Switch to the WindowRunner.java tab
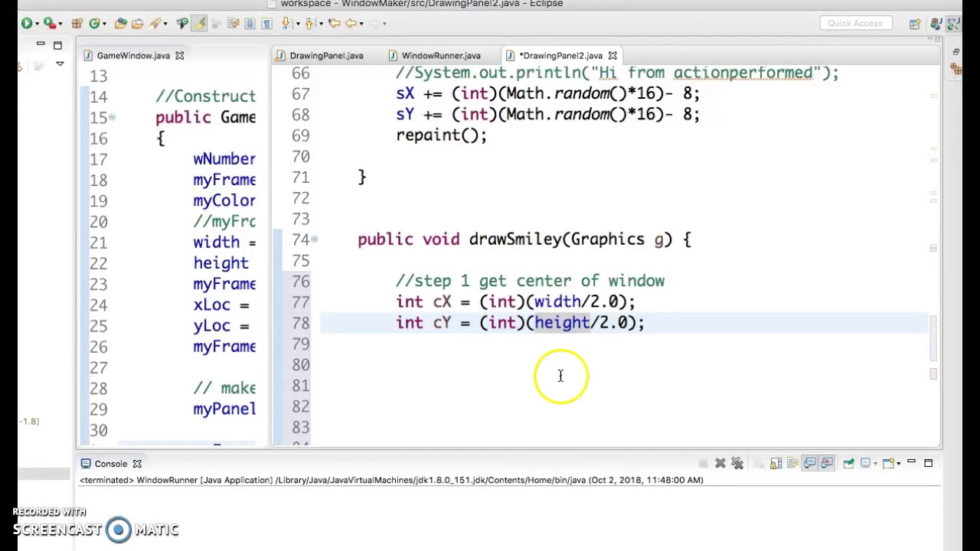The width and height of the screenshot is (980, 551). click(x=441, y=55)
